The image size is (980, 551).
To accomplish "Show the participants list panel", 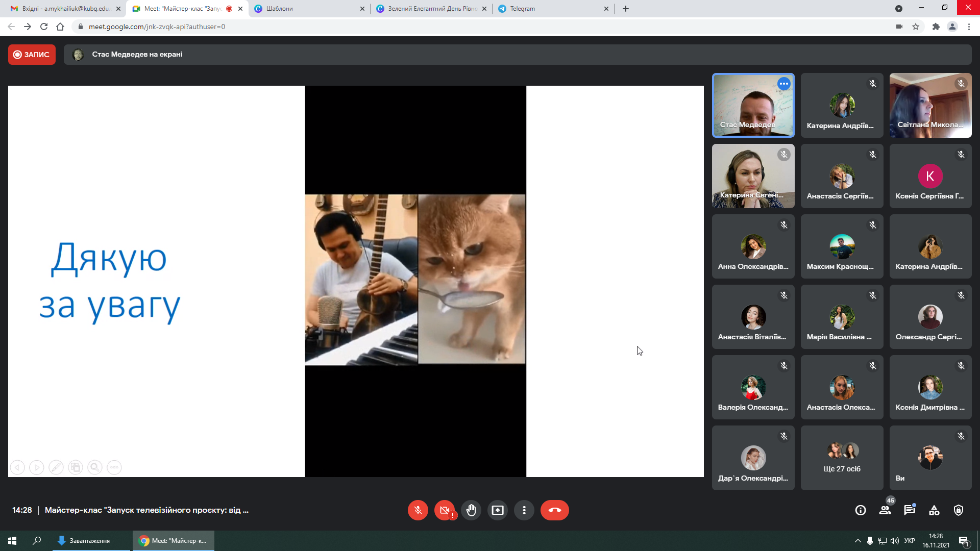I will (885, 510).
